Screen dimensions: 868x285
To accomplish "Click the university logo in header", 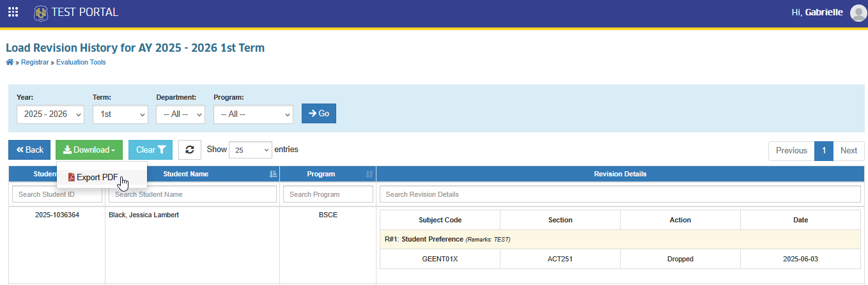I will click(40, 12).
